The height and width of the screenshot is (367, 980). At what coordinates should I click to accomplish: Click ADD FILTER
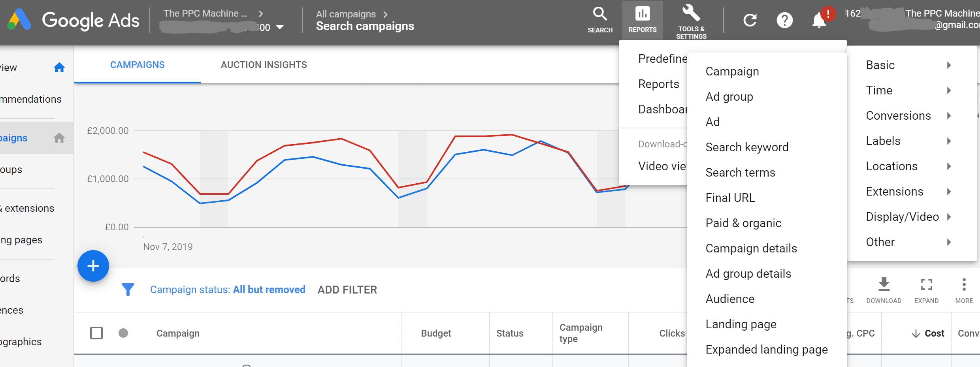pos(347,290)
